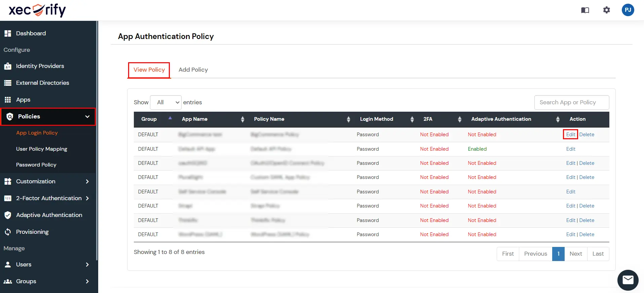
Task: Click the Search App or Policy field
Action: [572, 102]
